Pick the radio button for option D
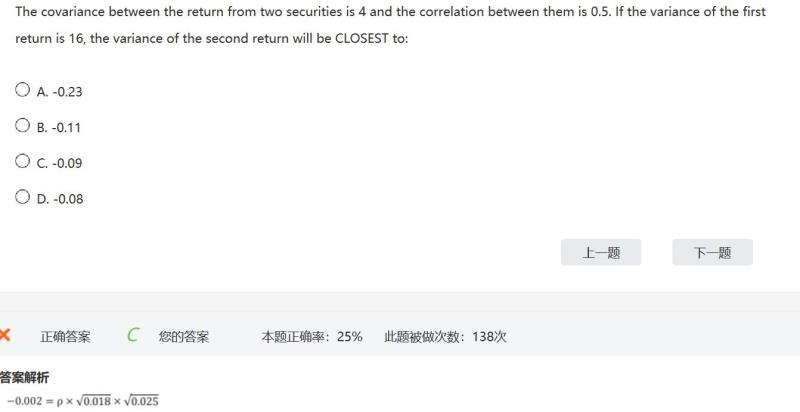This screenshot has width=800, height=412. (23, 197)
